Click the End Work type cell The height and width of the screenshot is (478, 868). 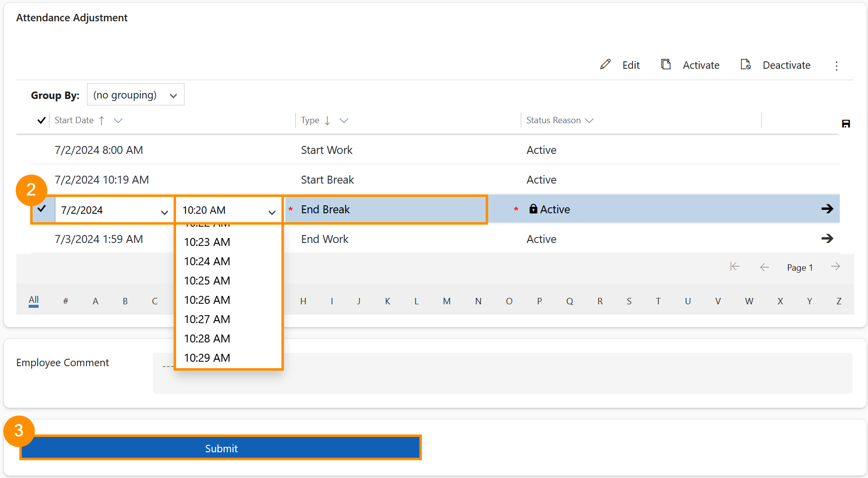pos(324,239)
